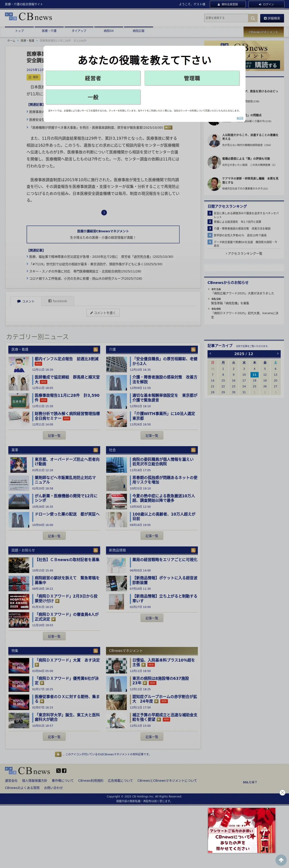This screenshot has width=289, height=868.
Task: Open the Facebook icon in the footer
Action: click(x=64, y=771)
